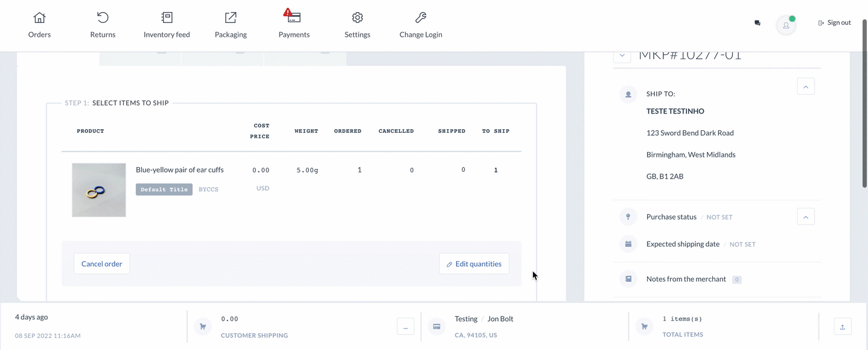This screenshot has height=350, width=868.
Task: Click the 123 Sword Bend Dark Road address
Action: click(690, 133)
